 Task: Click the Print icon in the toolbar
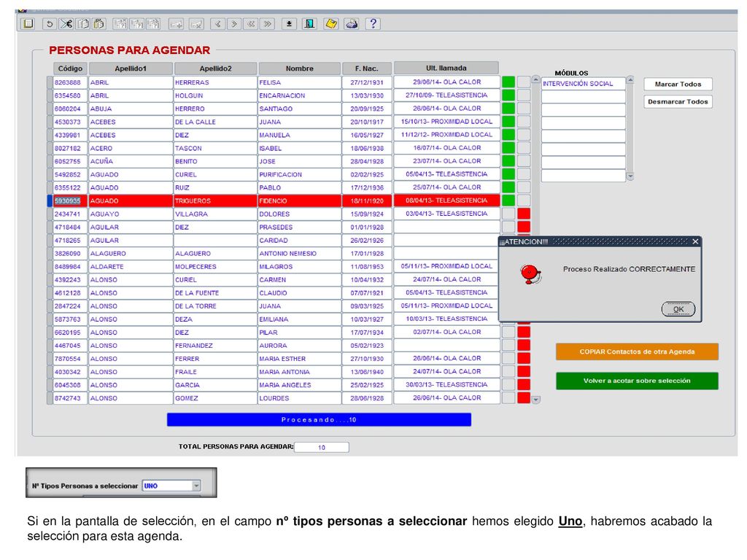tap(352, 23)
